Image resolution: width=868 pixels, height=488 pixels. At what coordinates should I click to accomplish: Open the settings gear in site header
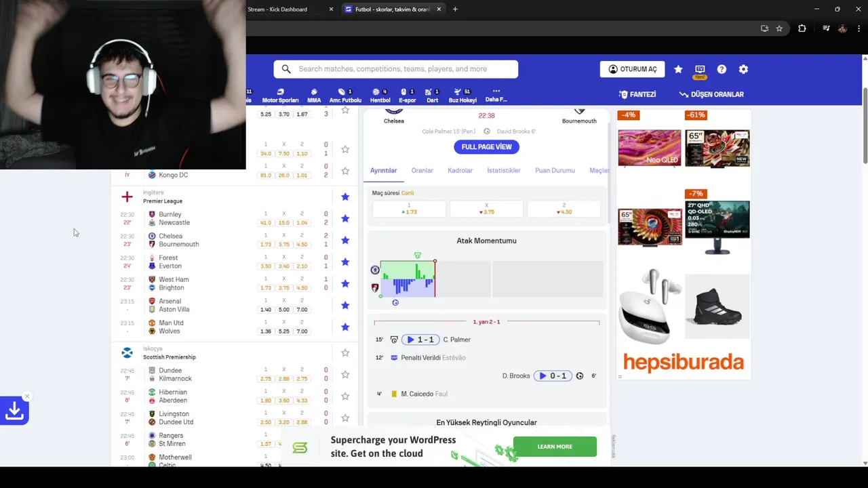(x=743, y=69)
